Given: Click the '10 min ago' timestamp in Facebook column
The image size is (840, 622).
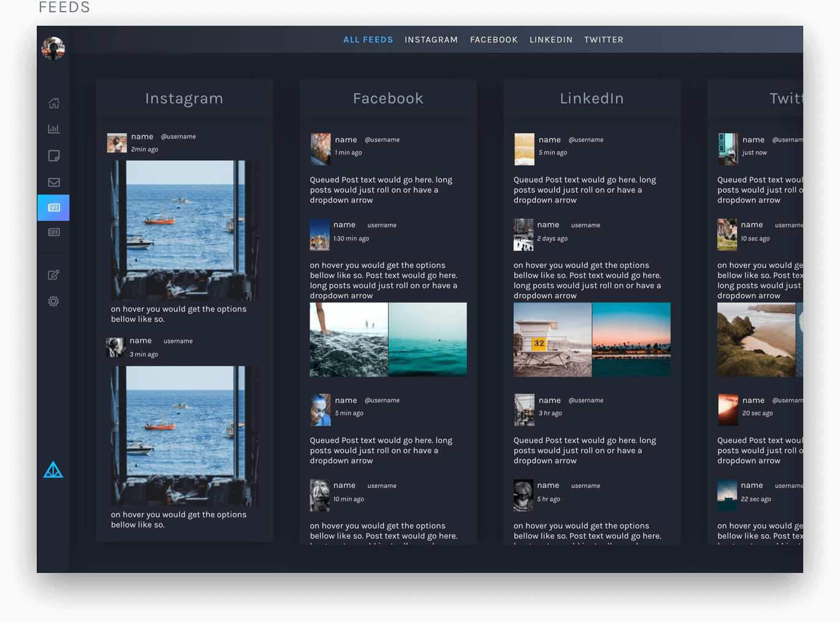Looking at the screenshot, I should click(349, 499).
